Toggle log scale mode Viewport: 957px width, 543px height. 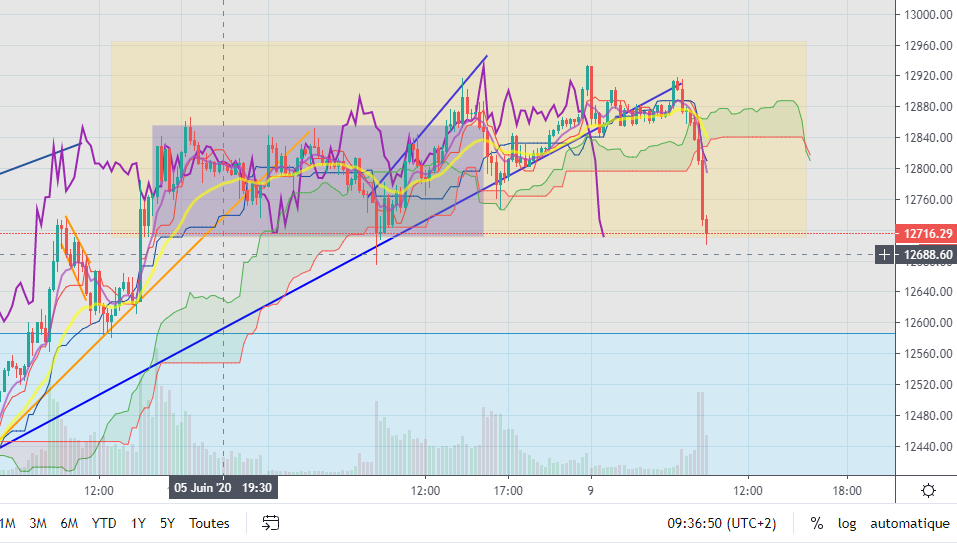[847, 523]
